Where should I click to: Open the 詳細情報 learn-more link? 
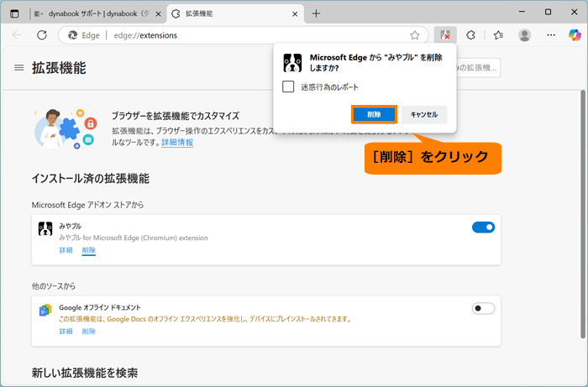tap(177, 143)
